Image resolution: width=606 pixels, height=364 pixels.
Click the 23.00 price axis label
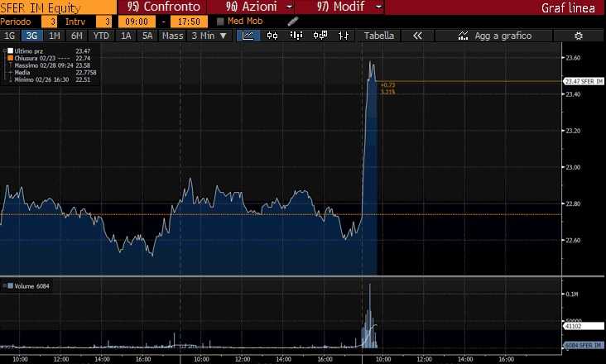[573, 167]
